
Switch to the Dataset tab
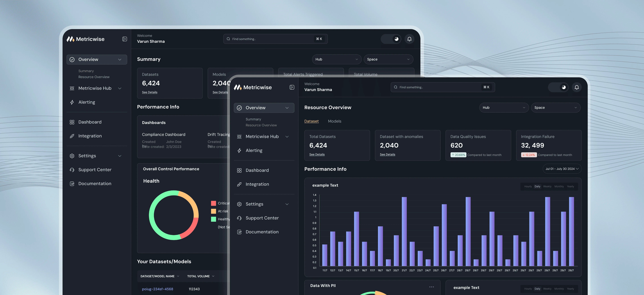[x=311, y=121]
